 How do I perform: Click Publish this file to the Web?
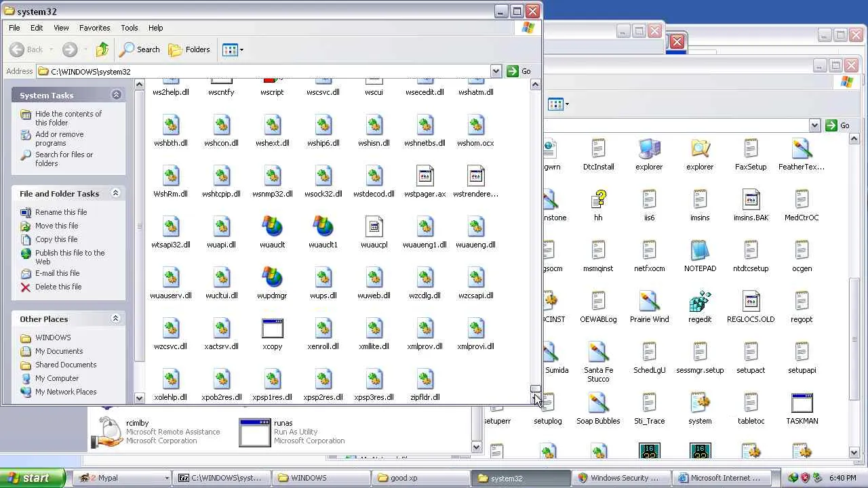pos(70,257)
